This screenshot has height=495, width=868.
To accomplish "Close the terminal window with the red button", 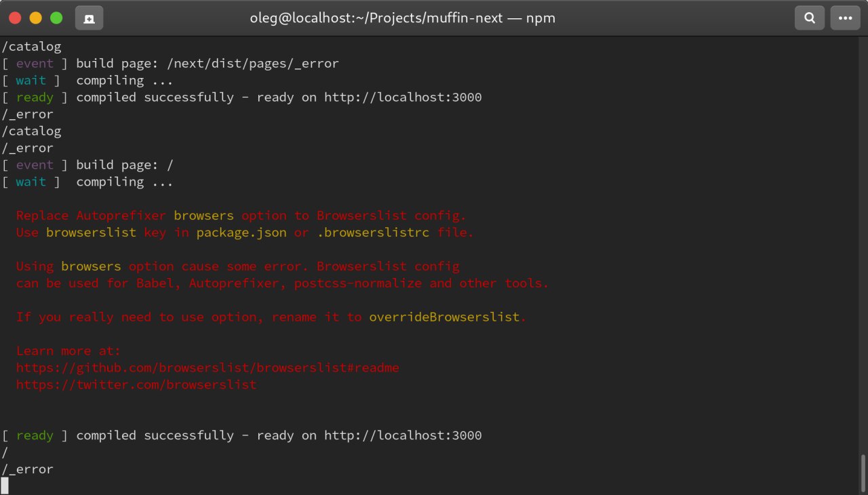I will pyautogui.click(x=15, y=18).
